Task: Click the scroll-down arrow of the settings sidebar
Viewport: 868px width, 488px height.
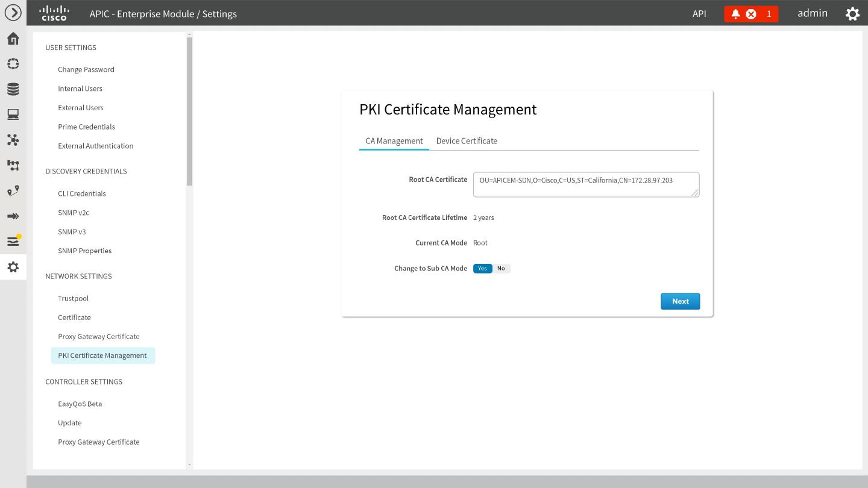Action: coord(189,465)
